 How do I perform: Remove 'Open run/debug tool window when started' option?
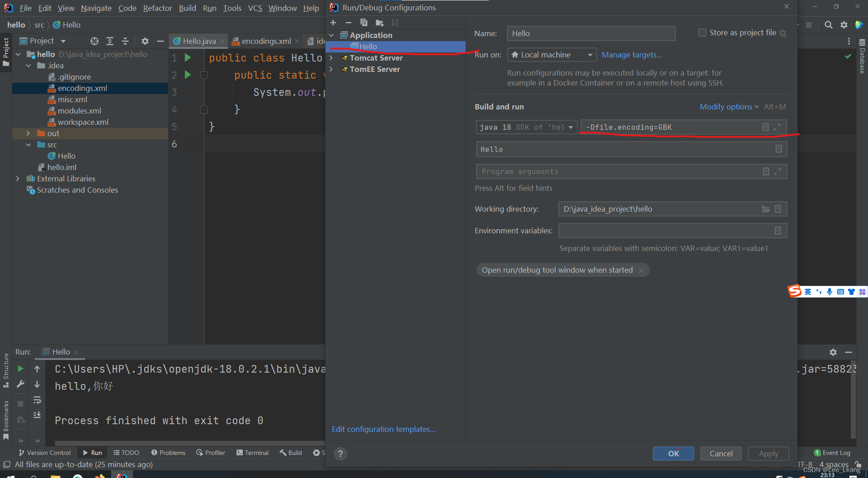[x=641, y=270]
